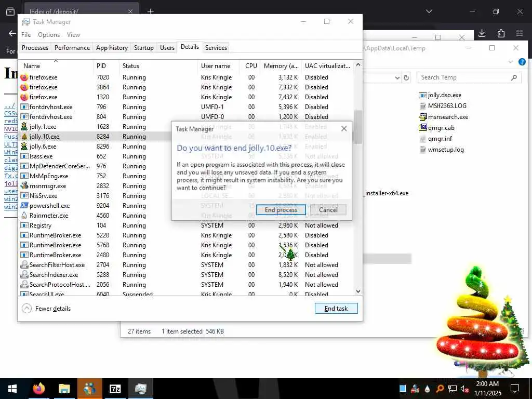Close the end-process confirmation dialog
The width and height of the screenshot is (532, 399).
(344, 129)
